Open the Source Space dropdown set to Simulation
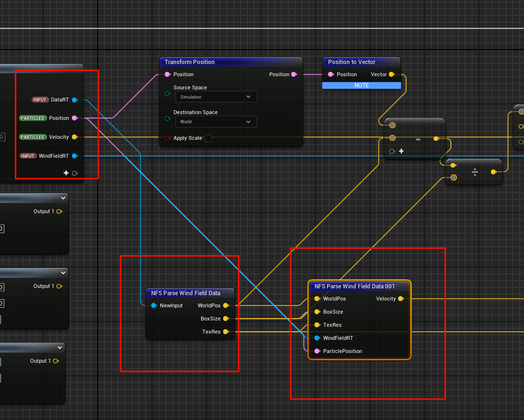 pos(216,97)
